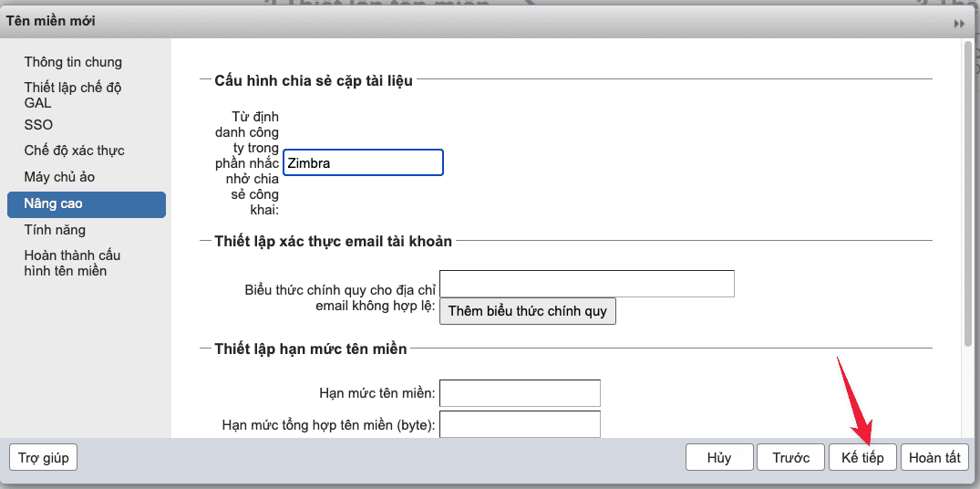Focus Hạn mức tổng hợp tên miền field

[x=520, y=424]
